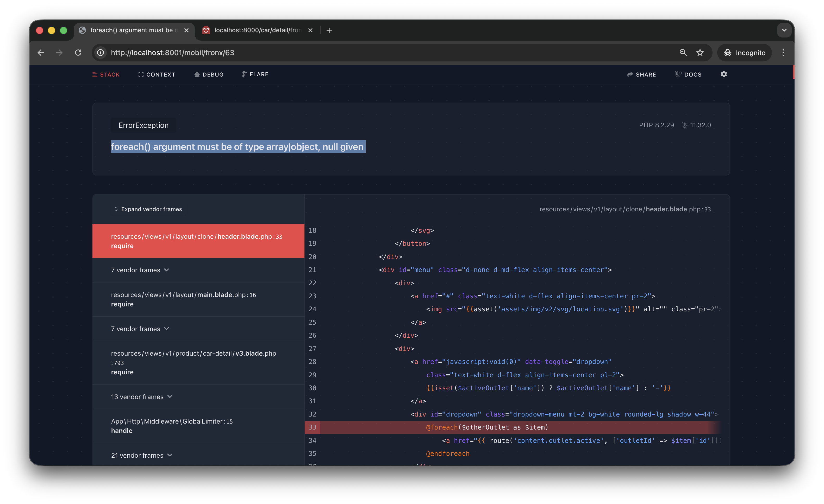
Task: Close the localhost:8000/car/detail tab
Action: [x=310, y=30]
